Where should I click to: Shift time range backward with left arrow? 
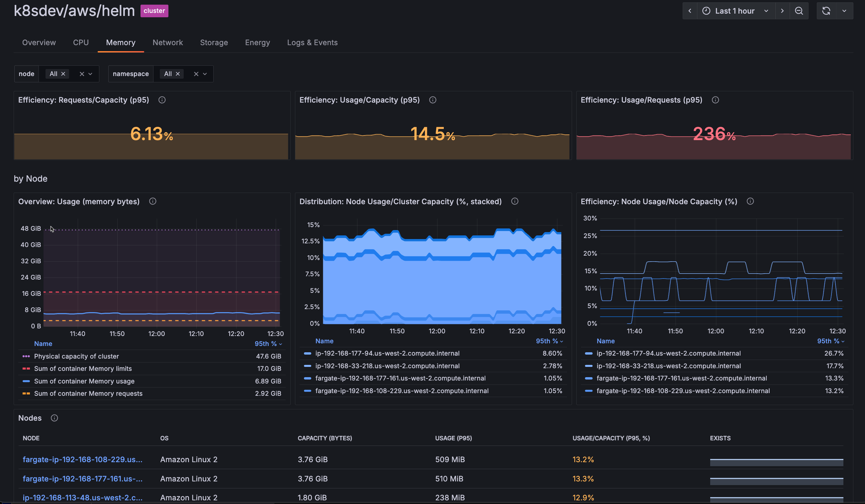pyautogui.click(x=690, y=11)
